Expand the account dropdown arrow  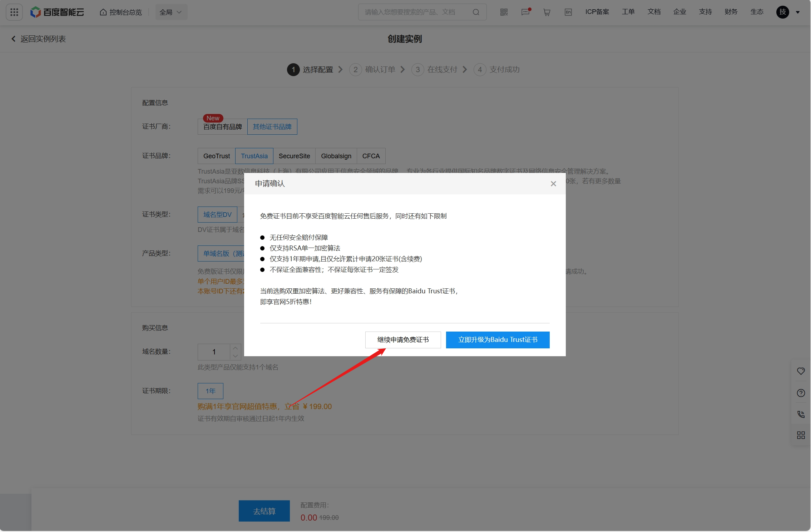pos(798,13)
